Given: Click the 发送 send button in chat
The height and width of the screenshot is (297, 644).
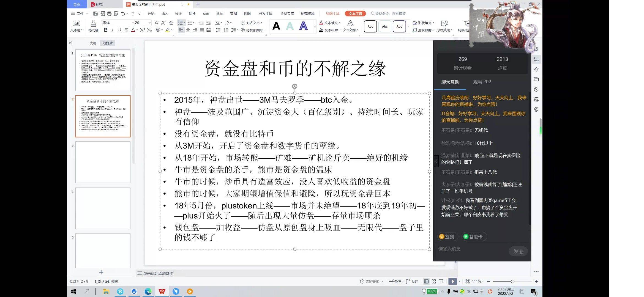Looking at the screenshot, I should [x=518, y=251].
